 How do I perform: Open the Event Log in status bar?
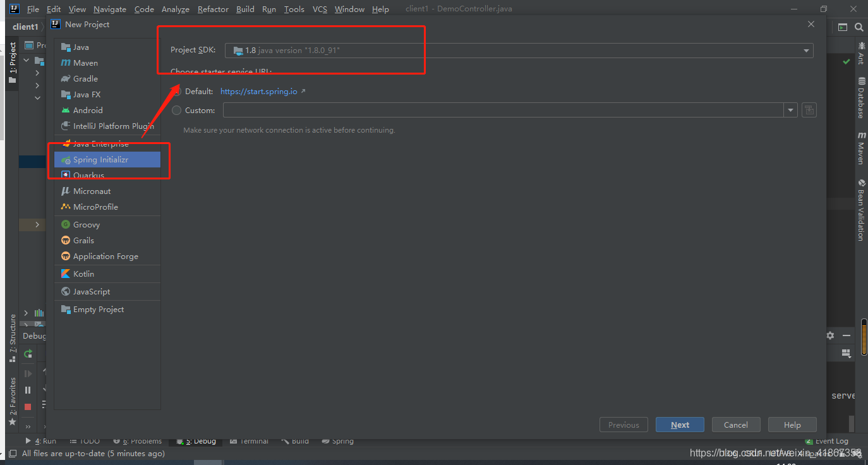(x=826, y=441)
